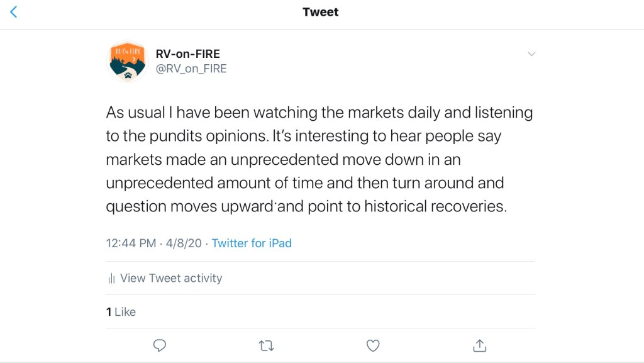Expand tweet options chevron at top right

click(x=531, y=54)
